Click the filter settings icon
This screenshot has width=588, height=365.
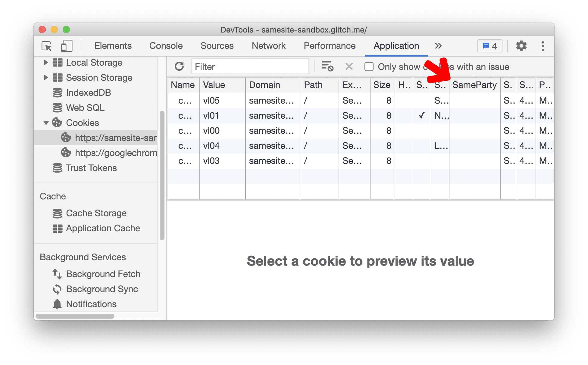click(x=328, y=67)
